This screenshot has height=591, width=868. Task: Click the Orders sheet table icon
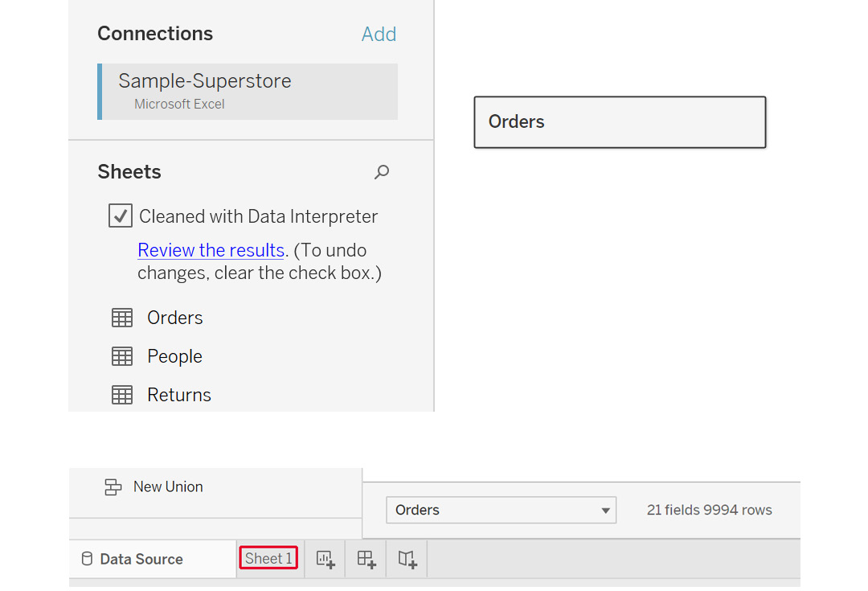click(122, 318)
